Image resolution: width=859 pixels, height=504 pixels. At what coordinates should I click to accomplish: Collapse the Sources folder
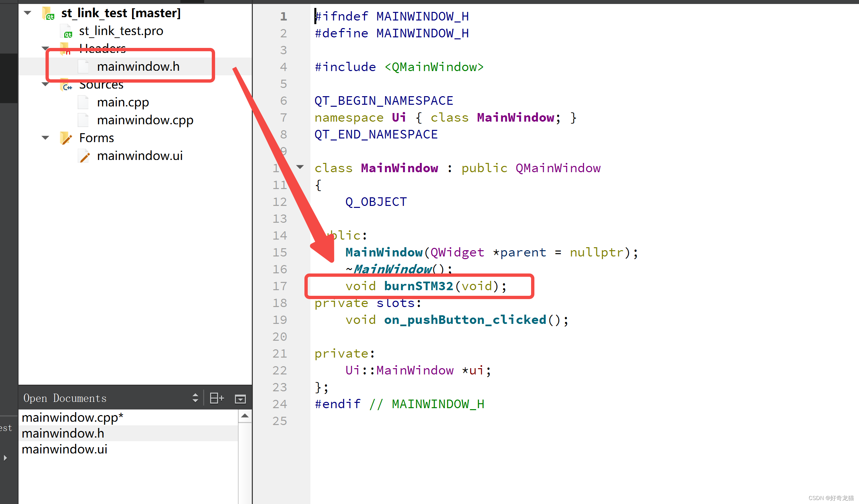pyautogui.click(x=45, y=84)
